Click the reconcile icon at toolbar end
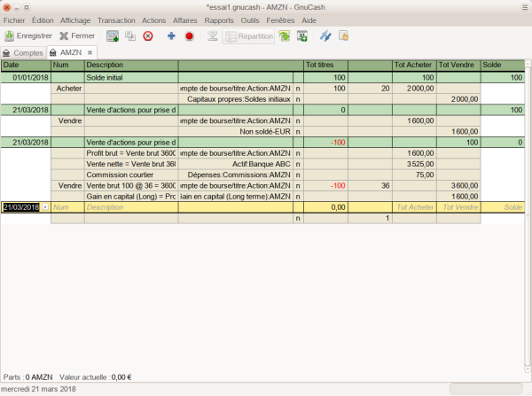Screen dimensions: 532x396 click(344, 36)
